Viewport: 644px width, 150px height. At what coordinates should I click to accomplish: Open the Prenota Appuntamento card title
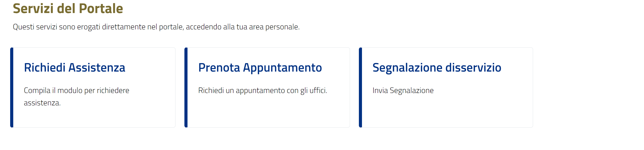[260, 68]
